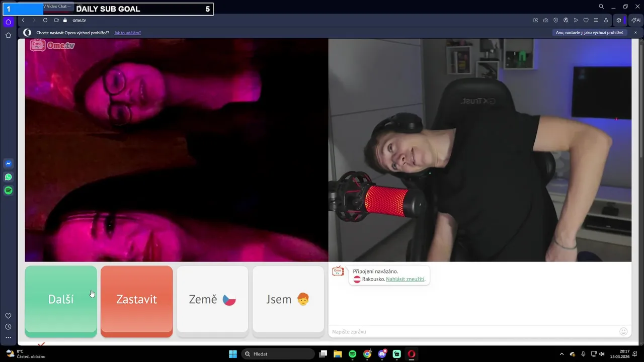Take a snapshot with the camera icon
This screenshot has height=362, width=644.
(546, 20)
